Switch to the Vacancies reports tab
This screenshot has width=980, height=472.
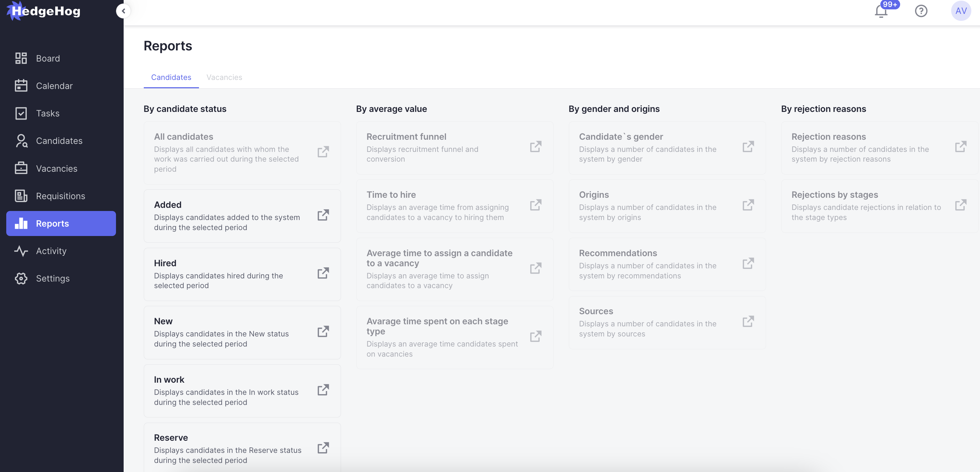[x=224, y=77]
